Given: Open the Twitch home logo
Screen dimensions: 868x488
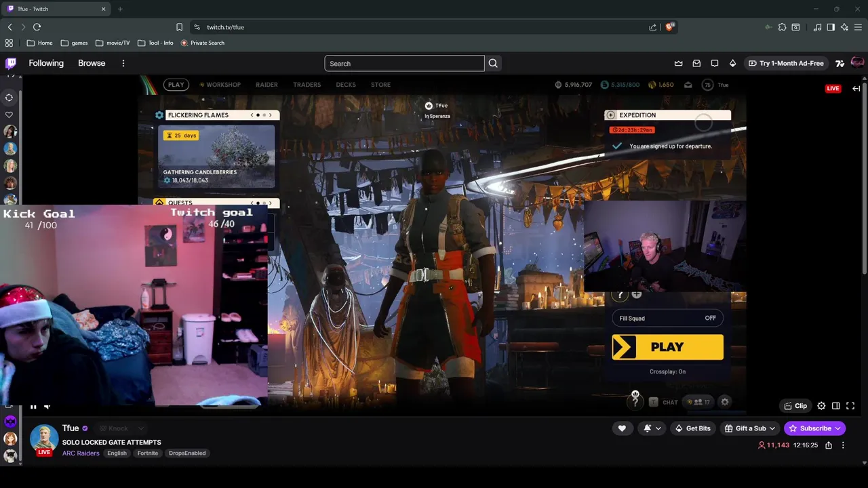Looking at the screenshot, I should point(11,63).
